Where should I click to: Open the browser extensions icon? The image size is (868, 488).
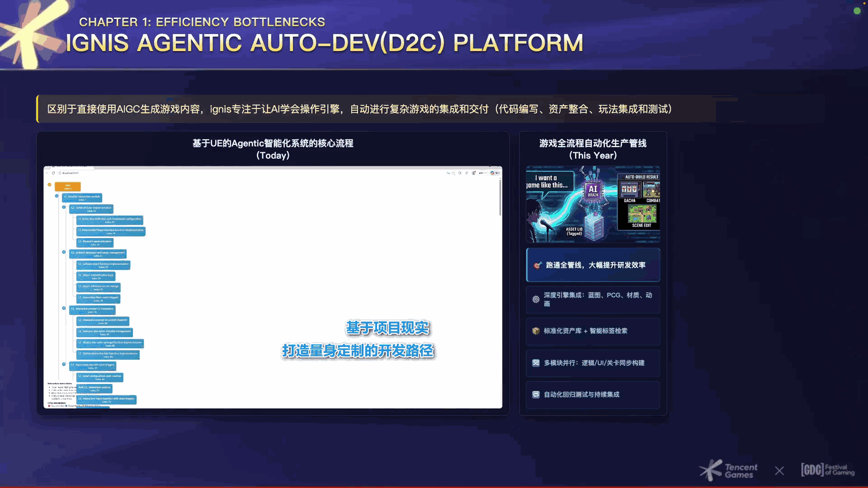click(x=460, y=173)
